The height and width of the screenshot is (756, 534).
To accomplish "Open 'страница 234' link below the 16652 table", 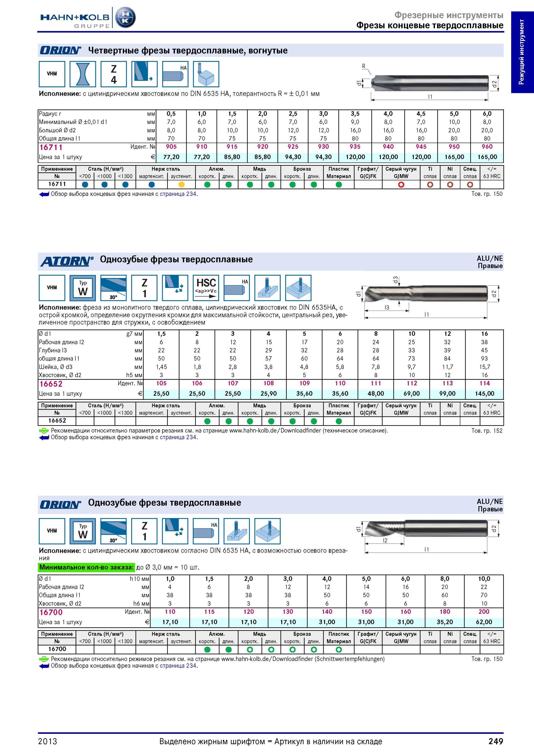I will (178, 437).
